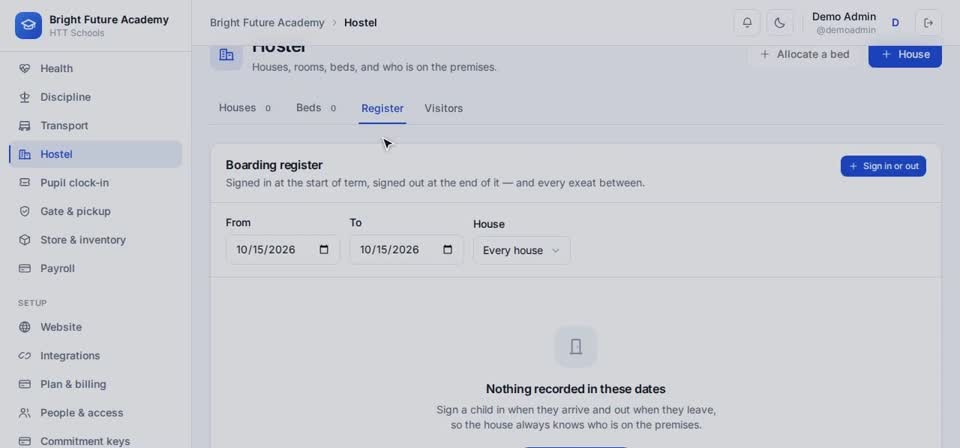This screenshot has height=448, width=960.
Task: Click the People & access users icon
Action: coord(24,413)
